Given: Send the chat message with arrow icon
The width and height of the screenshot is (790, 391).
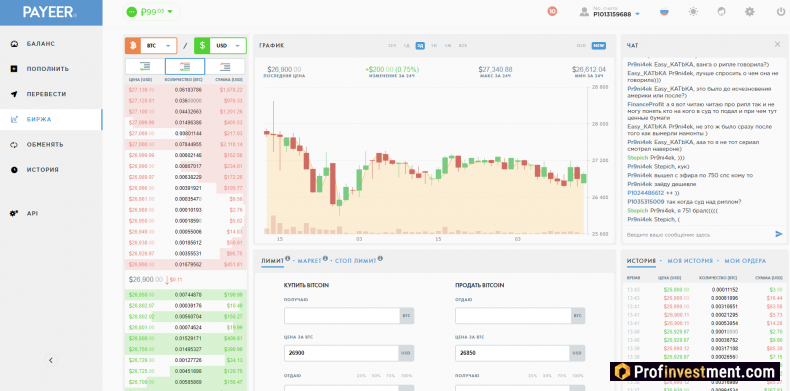Looking at the screenshot, I should (x=779, y=234).
